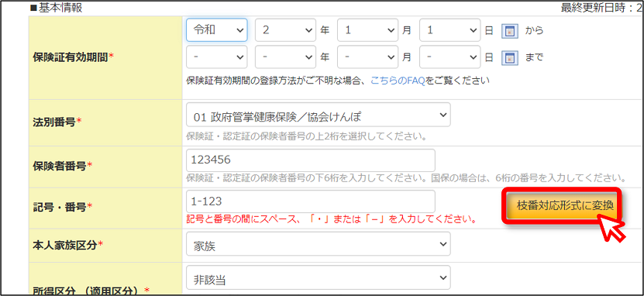Open こちらのFAQ link
This screenshot has height=296, width=644.
coord(398,81)
